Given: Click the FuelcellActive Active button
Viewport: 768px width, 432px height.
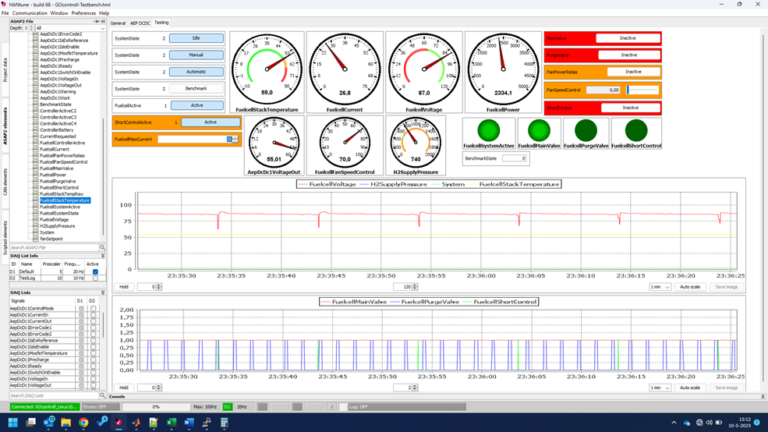Looking at the screenshot, I should pos(197,105).
